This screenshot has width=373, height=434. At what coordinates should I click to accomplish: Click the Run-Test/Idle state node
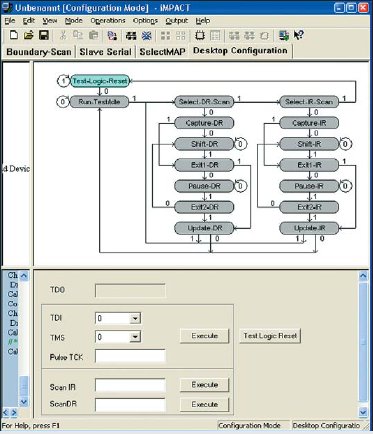tap(99, 102)
